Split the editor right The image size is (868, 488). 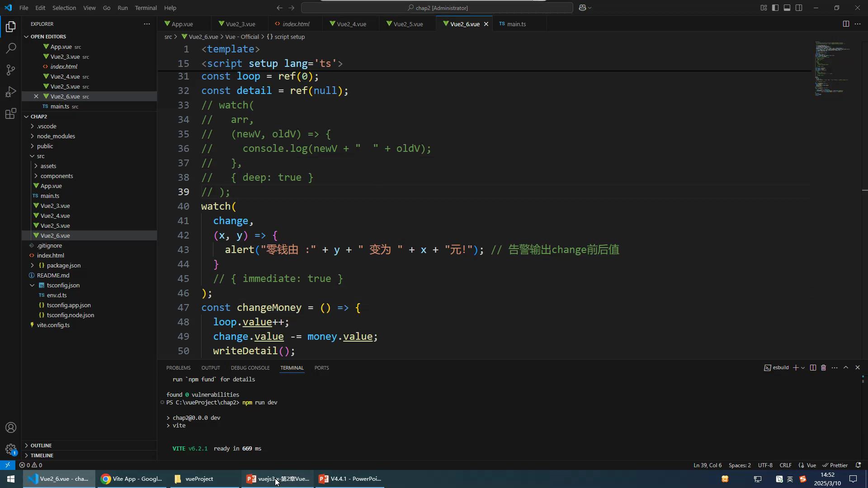tap(846, 24)
